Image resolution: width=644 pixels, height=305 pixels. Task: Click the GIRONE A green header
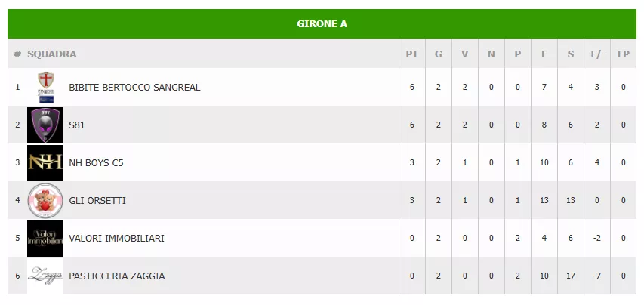pyautogui.click(x=322, y=23)
